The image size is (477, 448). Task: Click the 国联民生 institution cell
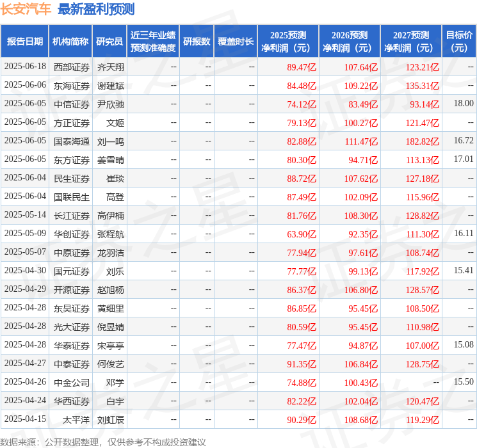pyautogui.click(x=72, y=197)
